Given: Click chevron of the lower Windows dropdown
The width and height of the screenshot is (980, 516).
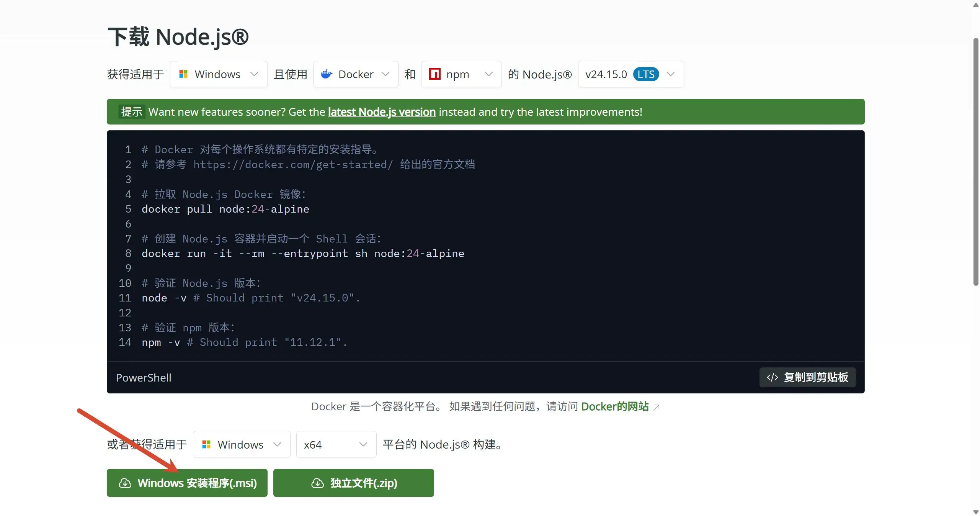Looking at the screenshot, I should coord(277,444).
